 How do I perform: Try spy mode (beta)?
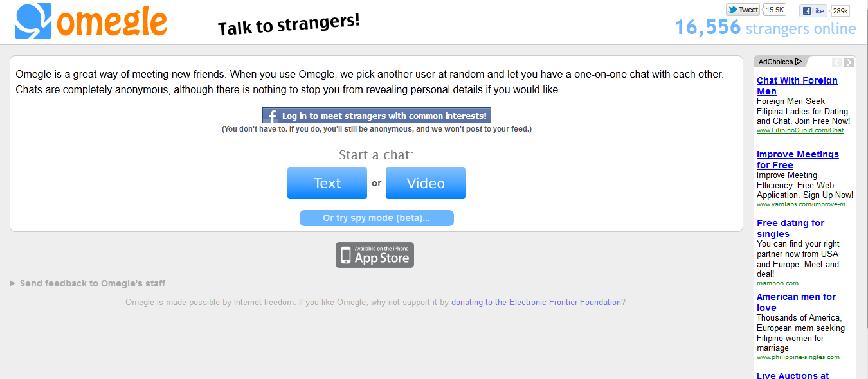point(377,218)
